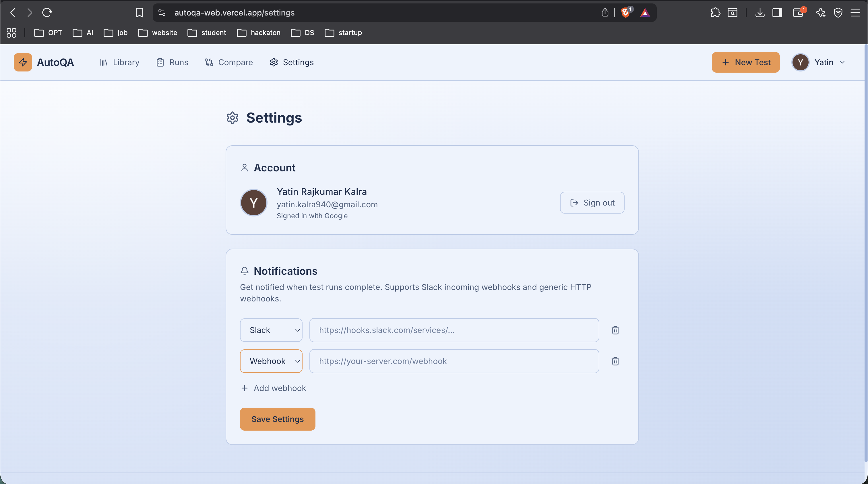Open the Runs tab
Screen dimensions: 868x484
172,62
